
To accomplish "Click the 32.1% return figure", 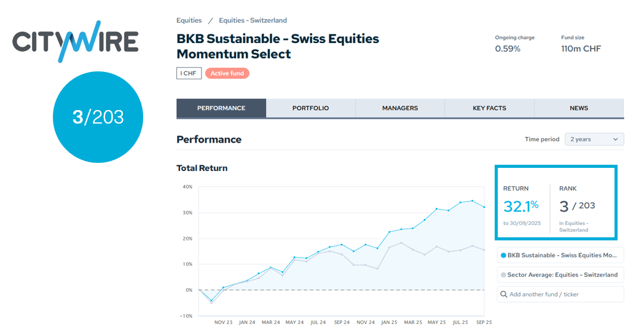I will (520, 206).
